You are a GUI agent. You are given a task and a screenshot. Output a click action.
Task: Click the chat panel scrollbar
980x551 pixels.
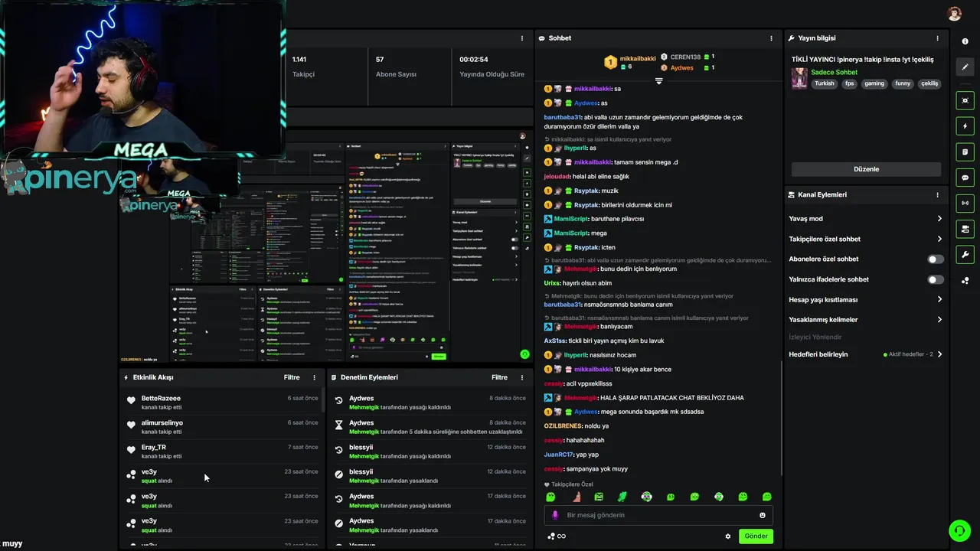pyautogui.click(x=781, y=417)
